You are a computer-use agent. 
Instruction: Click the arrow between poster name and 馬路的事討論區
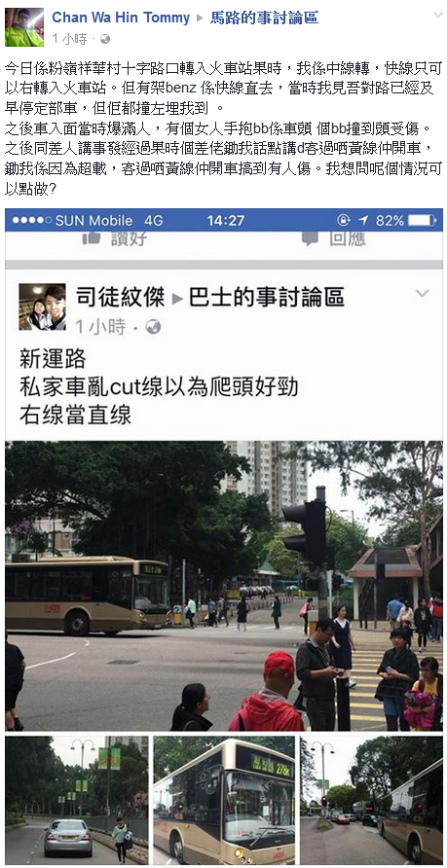coord(200,18)
